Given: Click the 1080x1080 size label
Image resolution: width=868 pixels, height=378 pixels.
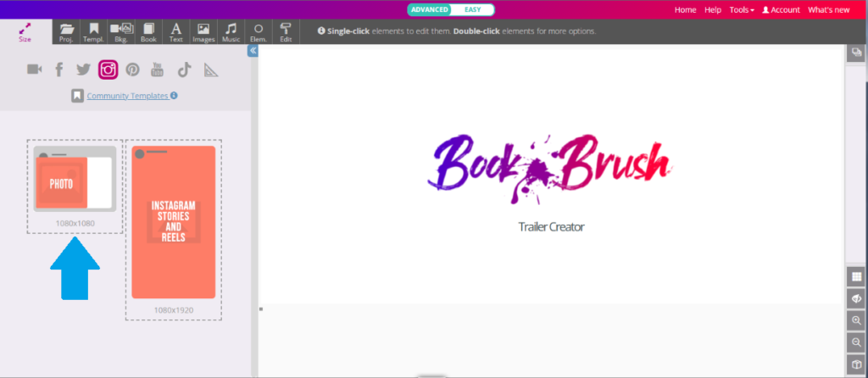Looking at the screenshot, I should (75, 224).
